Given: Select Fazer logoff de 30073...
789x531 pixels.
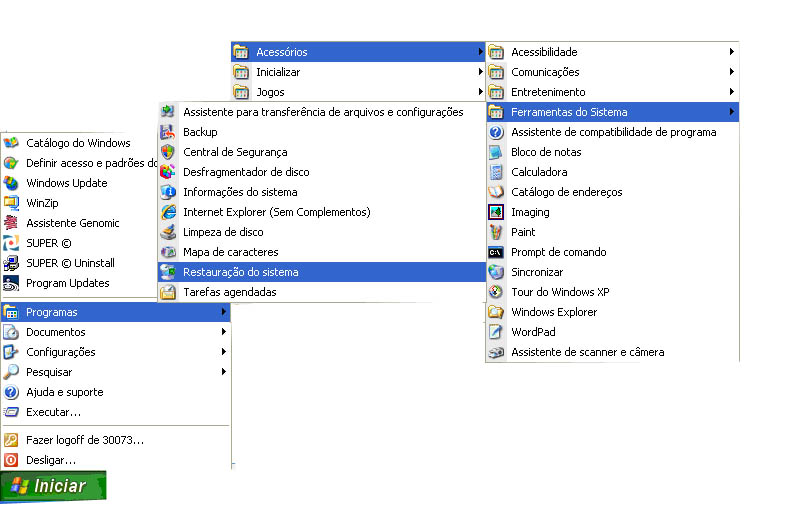Looking at the screenshot, I should tap(116, 440).
